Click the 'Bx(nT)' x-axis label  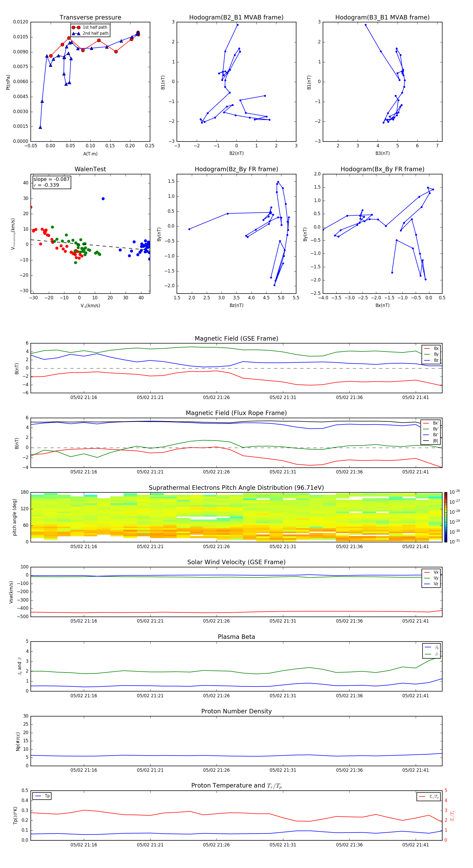point(382,305)
